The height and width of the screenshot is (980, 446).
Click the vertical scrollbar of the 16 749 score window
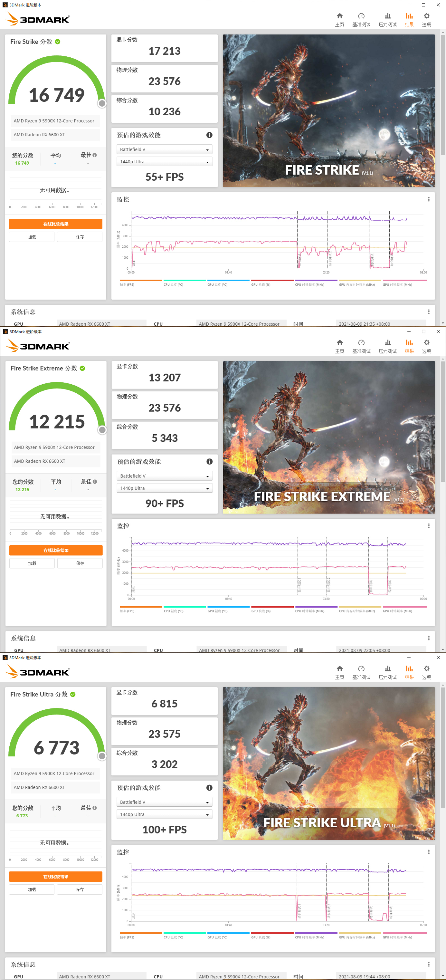[x=443, y=95]
